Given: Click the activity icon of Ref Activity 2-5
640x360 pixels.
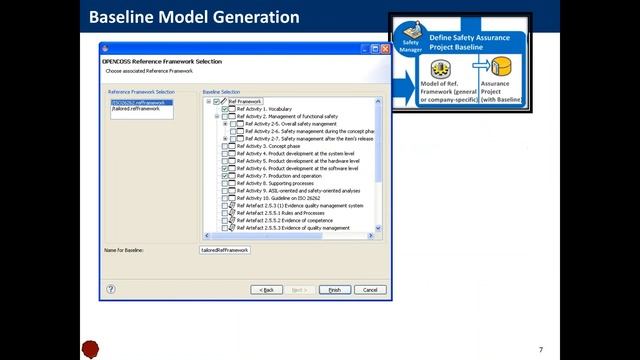Looking at the screenshot, I should [x=240, y=124].
